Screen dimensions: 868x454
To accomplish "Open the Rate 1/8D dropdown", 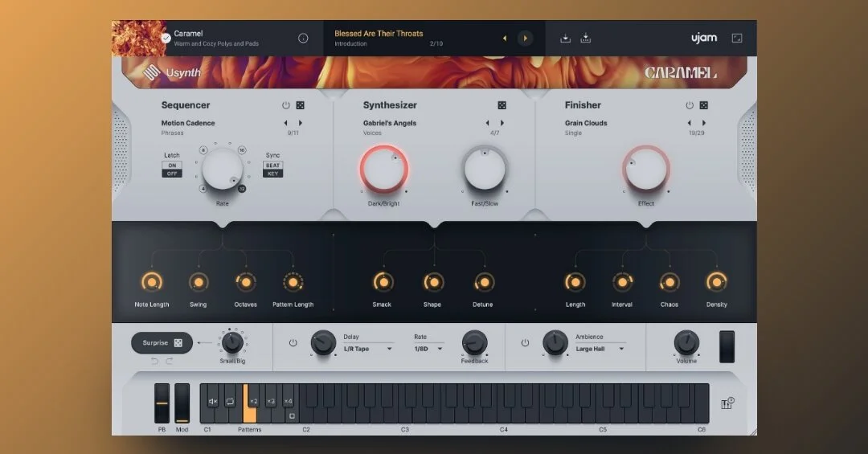I will point(428,349).
